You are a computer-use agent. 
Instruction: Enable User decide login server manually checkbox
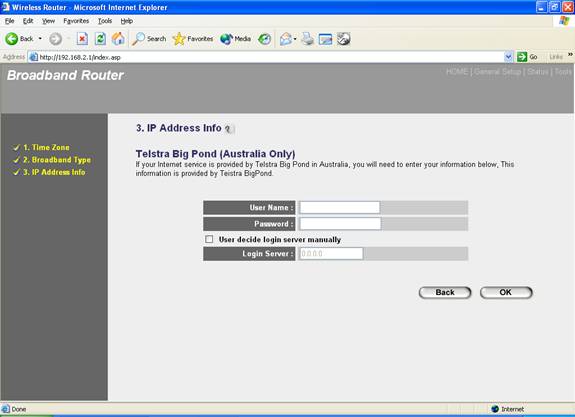pos(209,239)
